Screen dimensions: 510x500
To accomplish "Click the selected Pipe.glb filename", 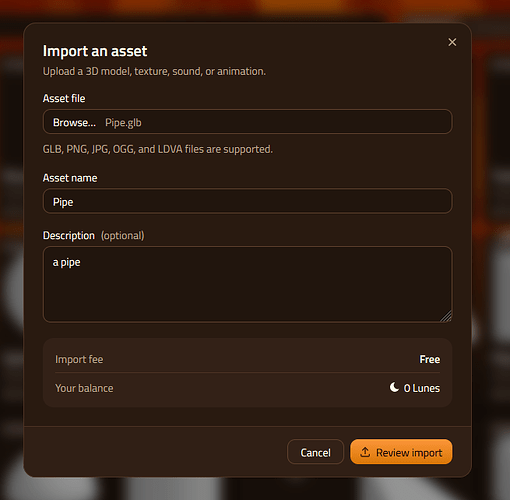I will pyautogui.click(x=123, y=123).
